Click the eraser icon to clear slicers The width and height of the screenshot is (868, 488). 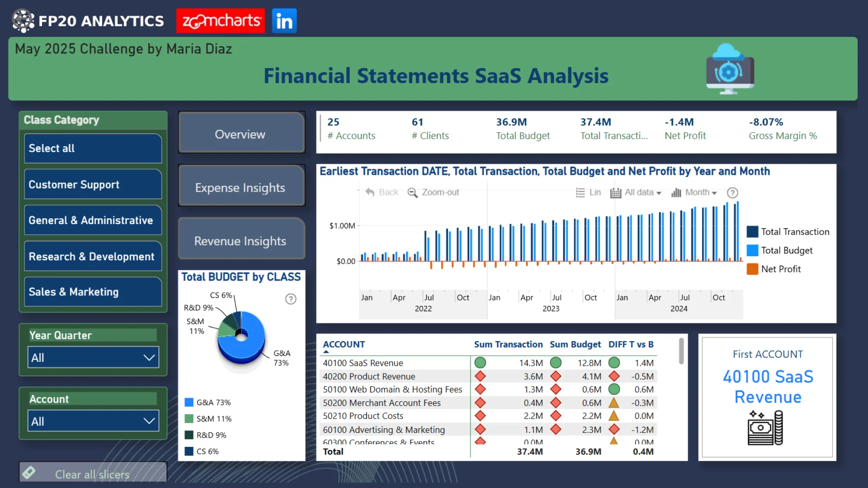pyautogui.click(x=29, y=473)
